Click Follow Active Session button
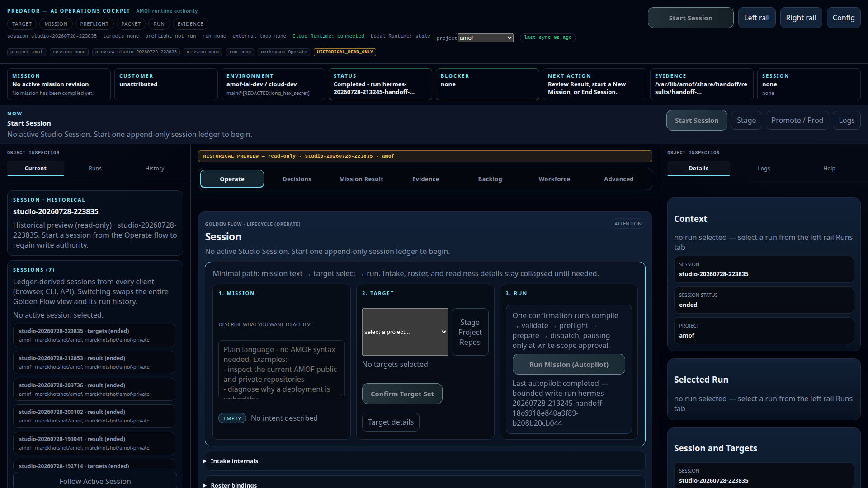This screenshot has width=868, height=488. pyautogui.click(x=95, y=481)
